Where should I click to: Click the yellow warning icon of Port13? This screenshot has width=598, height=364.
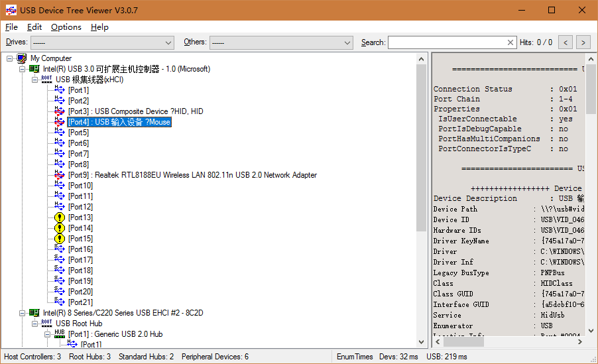tap(60, 217)
